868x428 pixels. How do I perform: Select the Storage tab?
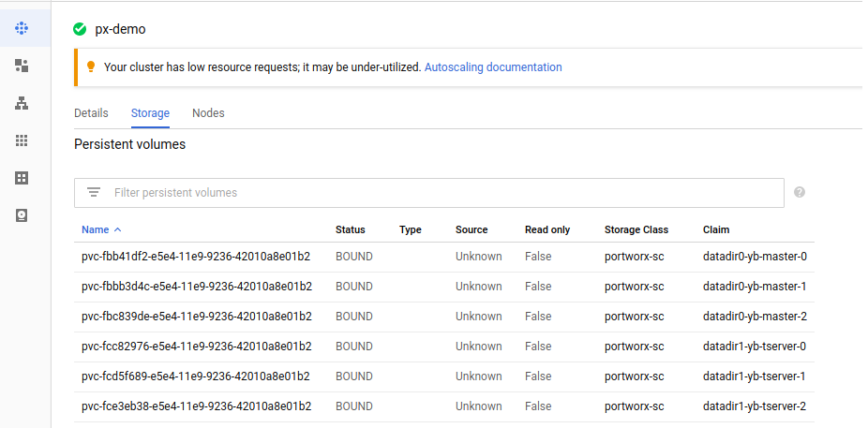click(x=150, y=113)
